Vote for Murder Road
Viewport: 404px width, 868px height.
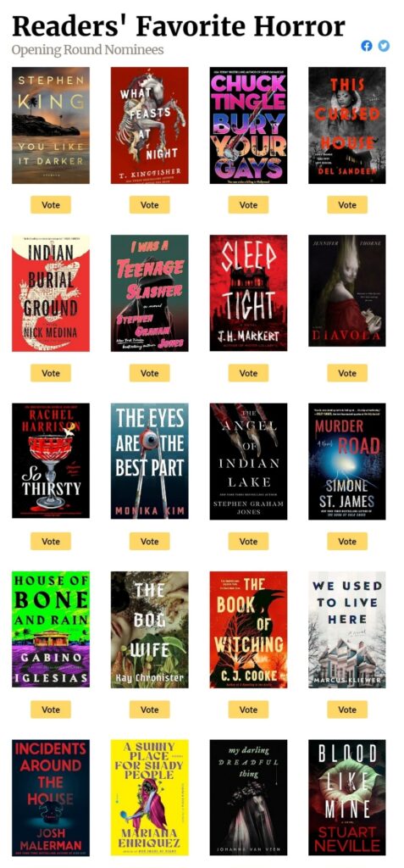pos(347,542)
